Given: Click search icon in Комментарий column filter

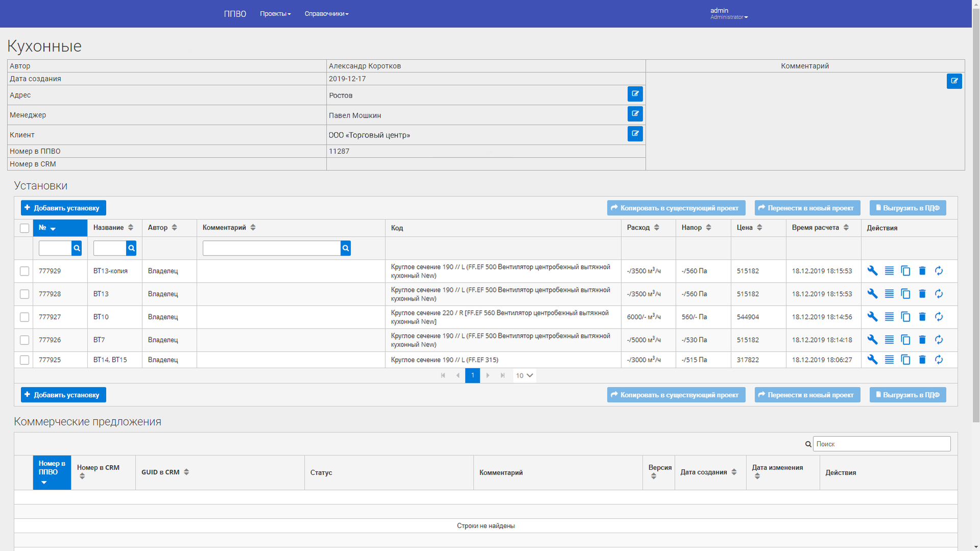Looking at the screenshot, I should [346, 248].
